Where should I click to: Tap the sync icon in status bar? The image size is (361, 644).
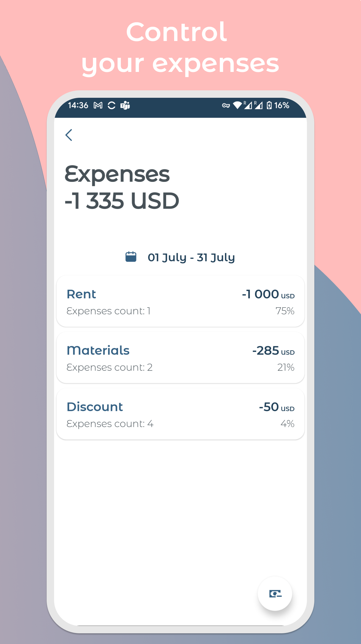[x=112, y=106]
